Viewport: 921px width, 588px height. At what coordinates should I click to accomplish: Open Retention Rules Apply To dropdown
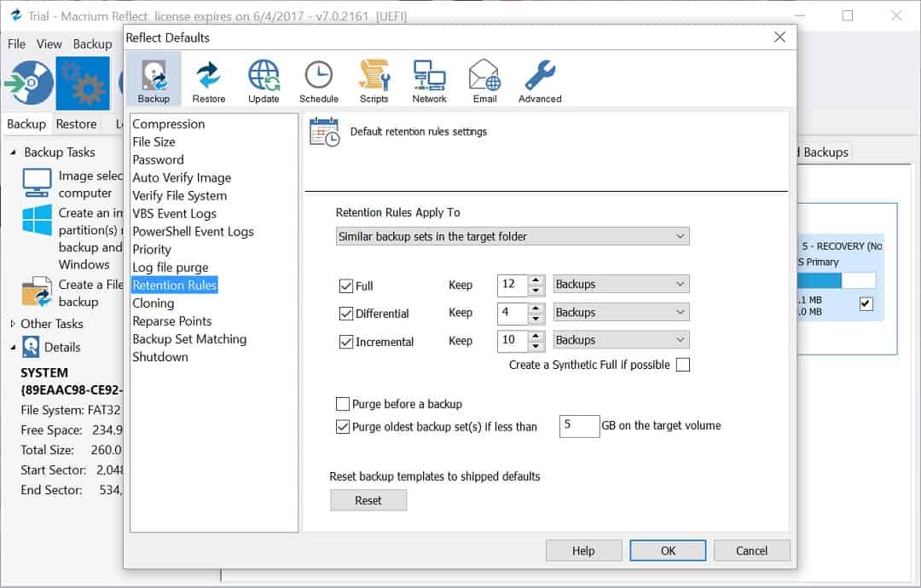coord(513,237)
